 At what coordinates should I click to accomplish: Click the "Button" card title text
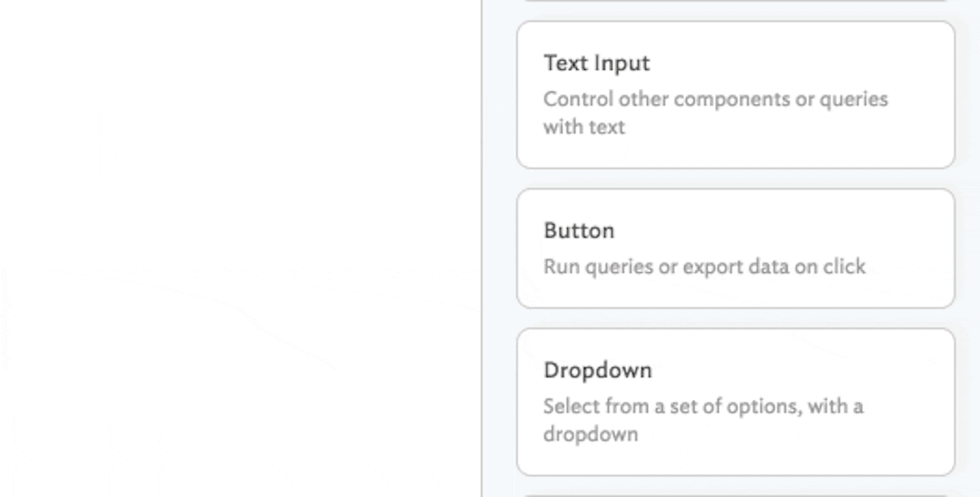tap(579, 230)
